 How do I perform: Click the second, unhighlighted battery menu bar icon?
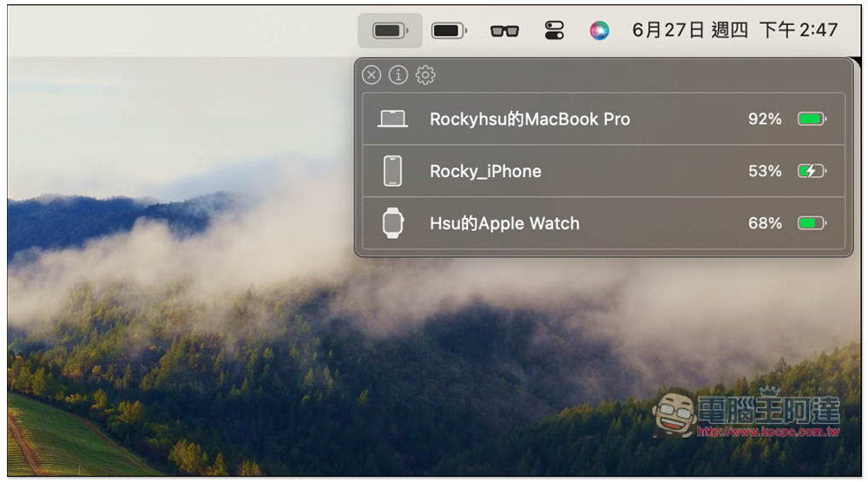449,30
